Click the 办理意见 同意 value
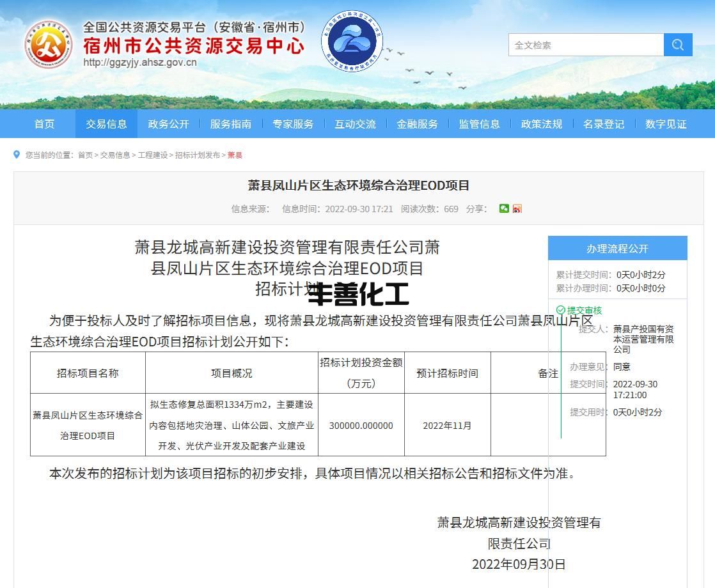This screenshot has width=715, height=588. (622, 366)
